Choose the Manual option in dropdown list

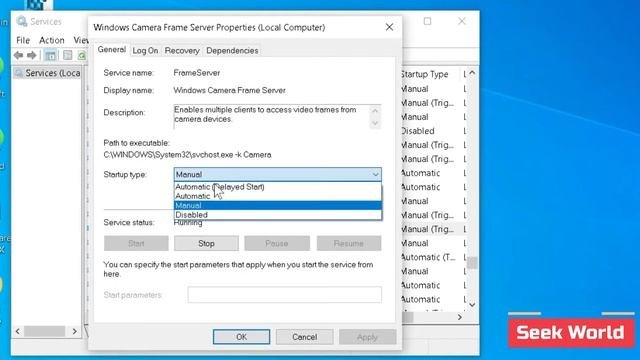tap(278, 205)
